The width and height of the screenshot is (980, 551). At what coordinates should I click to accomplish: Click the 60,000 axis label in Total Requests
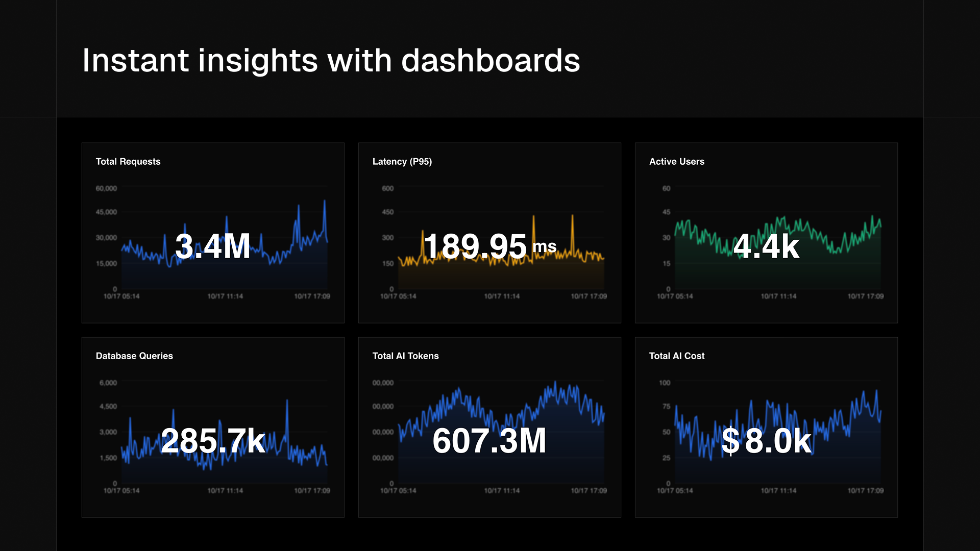[x=106, y=189]
